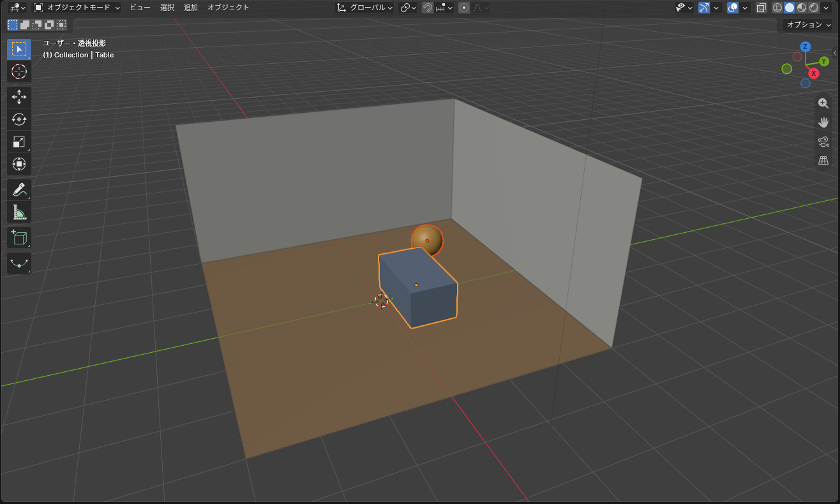The image size is (840, 504).
Task: Set selection mode to intersect
Action: point(61,25)
